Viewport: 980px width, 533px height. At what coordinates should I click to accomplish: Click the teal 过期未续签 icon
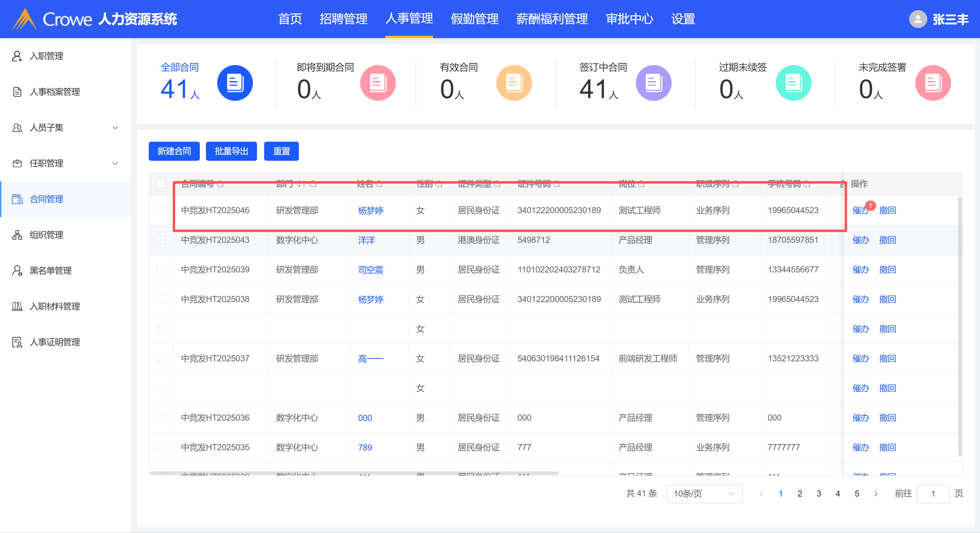tap(793, 83)
